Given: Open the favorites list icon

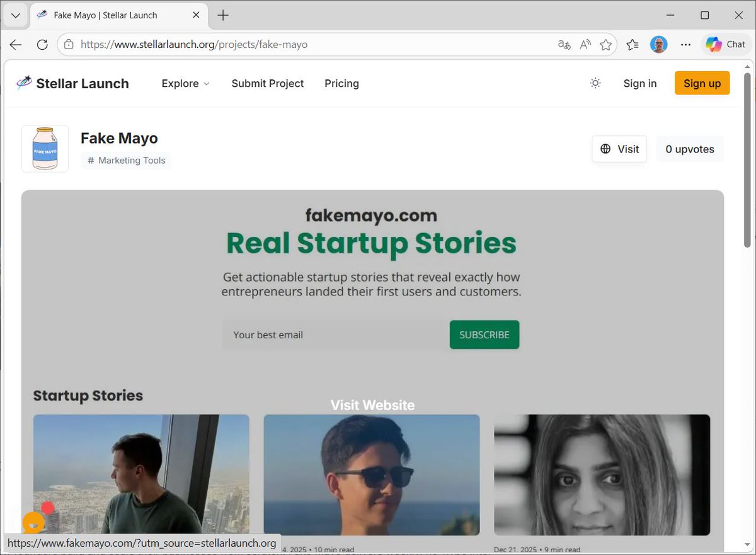Looking at the screenshot, I should pos(633,45).
